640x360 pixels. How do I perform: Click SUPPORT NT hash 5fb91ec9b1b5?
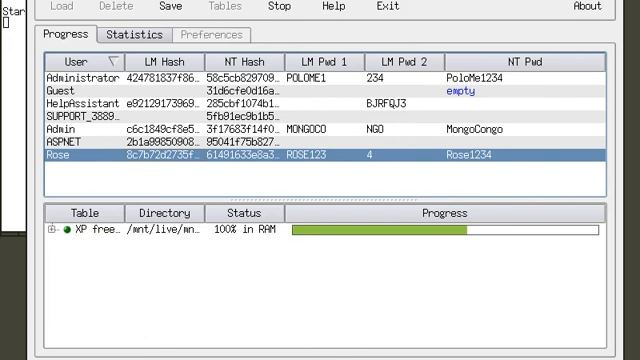click(243, 116)
